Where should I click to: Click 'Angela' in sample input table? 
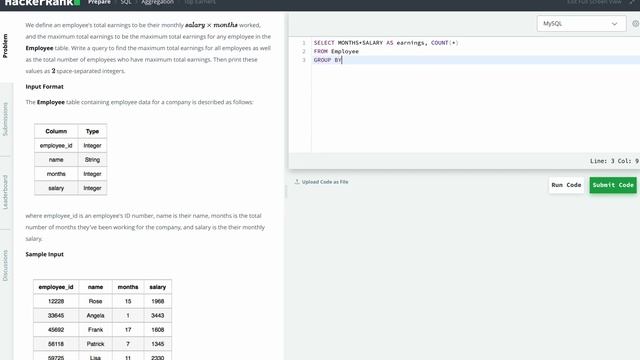[95, 316]
